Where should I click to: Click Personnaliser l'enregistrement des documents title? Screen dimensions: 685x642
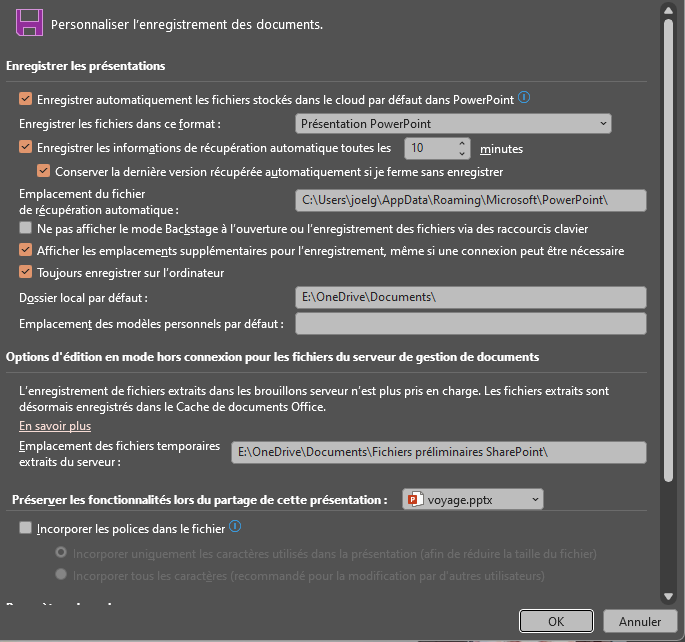(x=187, y=24)
